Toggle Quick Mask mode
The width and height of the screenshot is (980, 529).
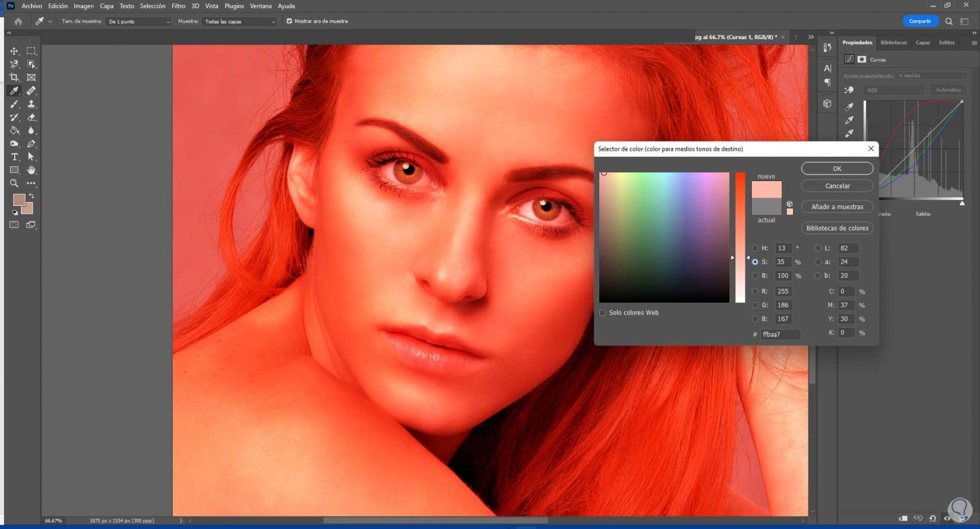14,225
